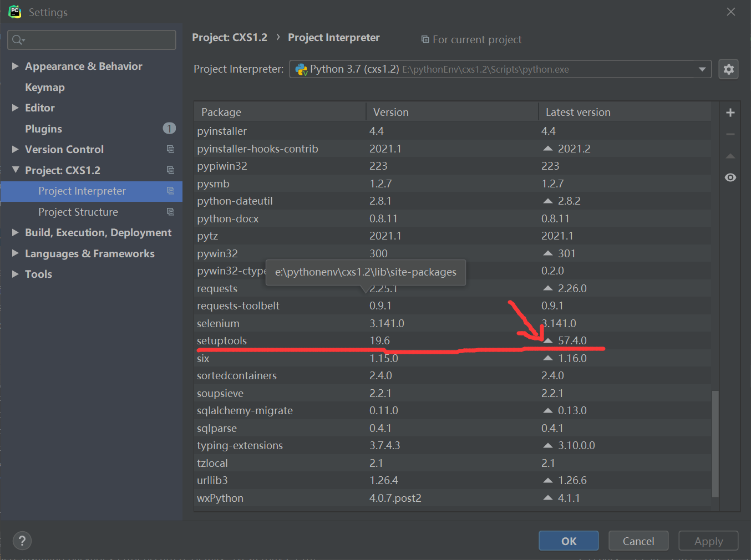The width and height of the screenshot is (751, 560).
Task: Click the Apply button
Action: 708,541
